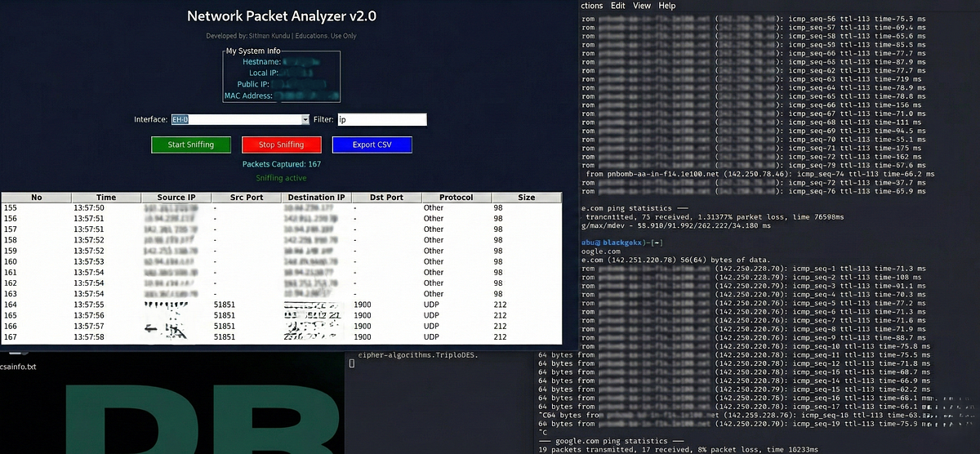Open the Interface dropdown arrow
Image resolution: width=980 pixels, height=454 pixels.
305,119
